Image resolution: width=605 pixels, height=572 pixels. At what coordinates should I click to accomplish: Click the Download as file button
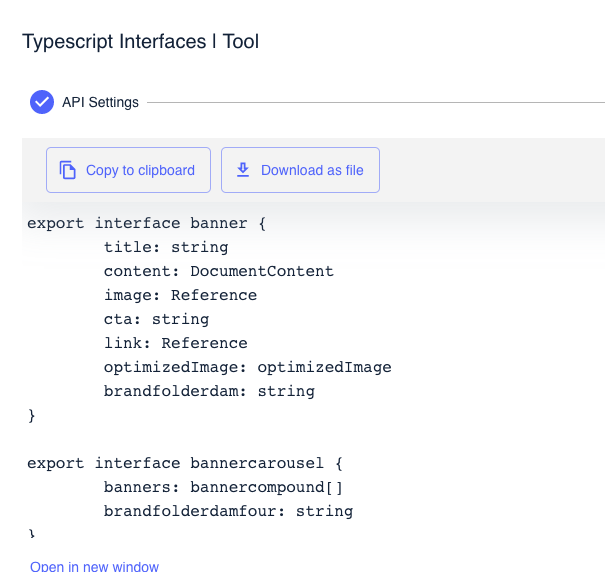coord(300,170)
